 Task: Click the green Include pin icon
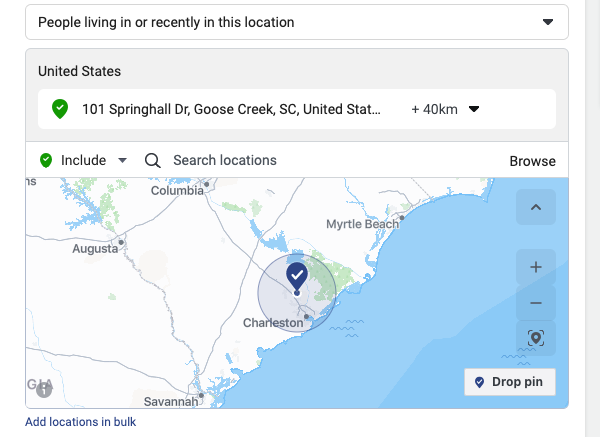pos(46,160)
